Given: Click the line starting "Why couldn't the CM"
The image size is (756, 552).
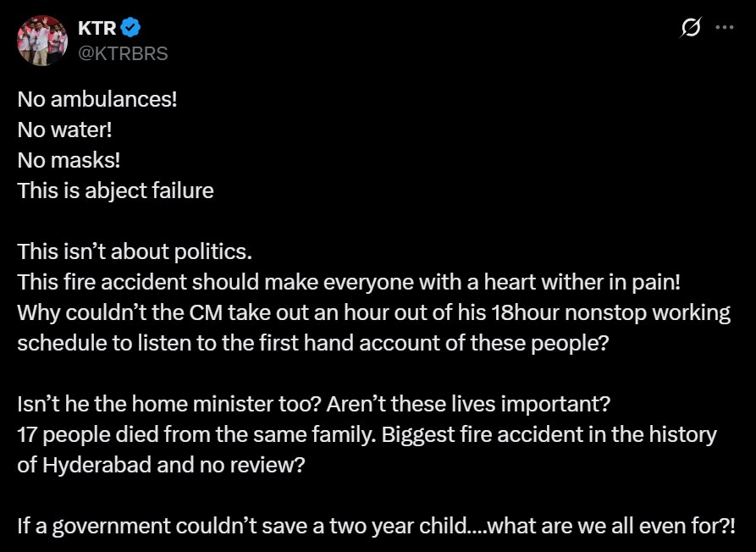Looking at the screenshot, I should tap(373, 313).
